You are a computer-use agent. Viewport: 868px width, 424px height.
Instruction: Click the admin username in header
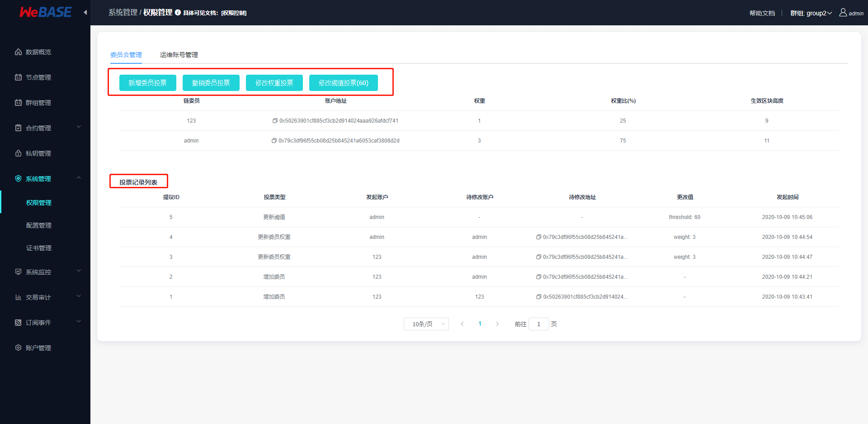pos(856,14)
